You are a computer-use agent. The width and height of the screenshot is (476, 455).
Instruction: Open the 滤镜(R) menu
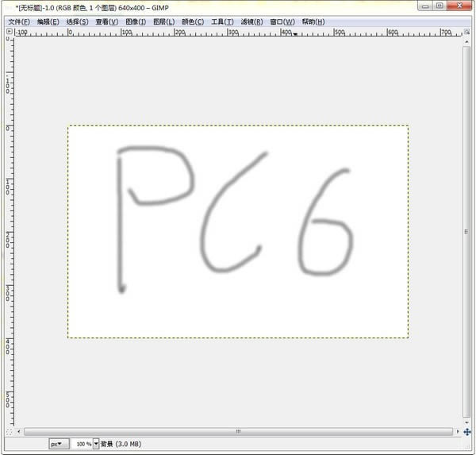click(x=251, y=21)
